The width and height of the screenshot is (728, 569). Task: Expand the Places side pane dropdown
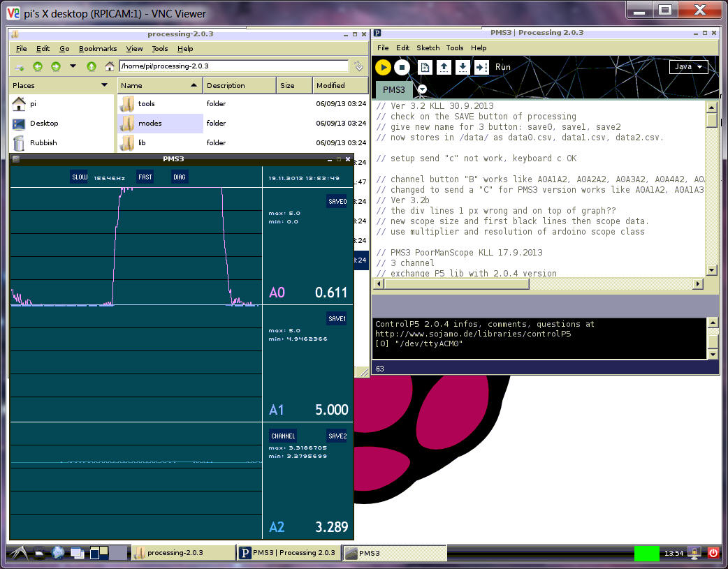pos(104,85)
